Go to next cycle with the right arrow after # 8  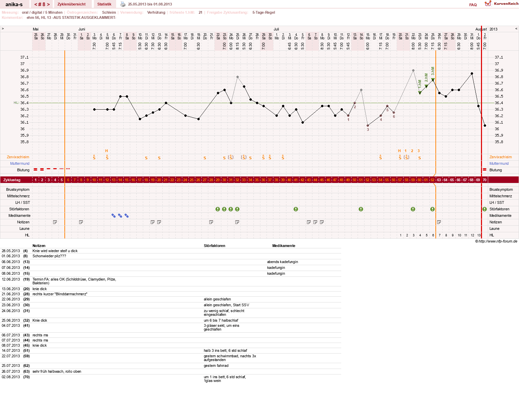(48, 4)
